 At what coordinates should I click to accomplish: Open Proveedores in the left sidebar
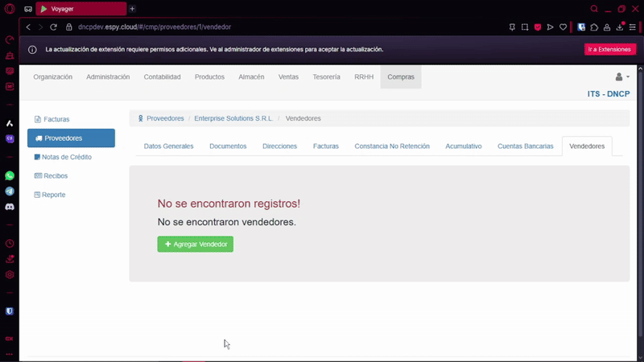pyautogui.click(x=71, y=138)
